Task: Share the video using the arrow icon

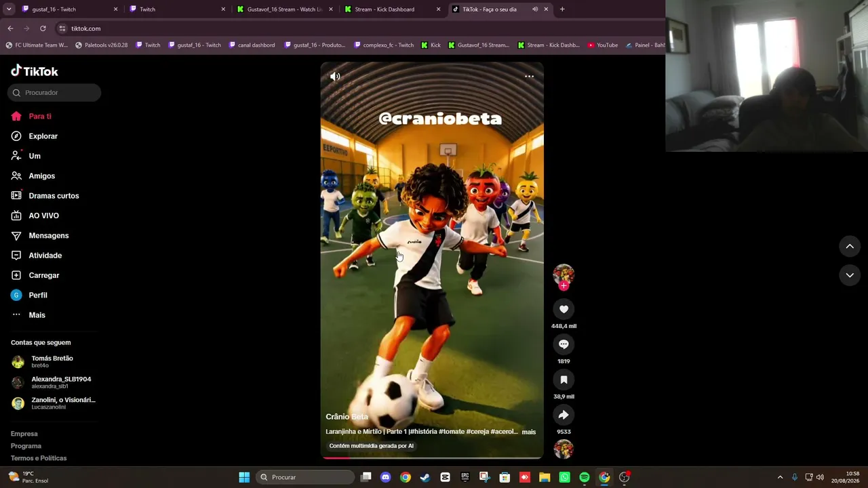Action: (564, 415)
